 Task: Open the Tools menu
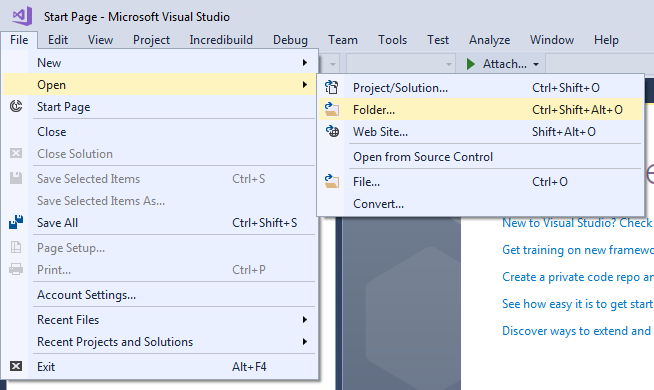[392, 40]
